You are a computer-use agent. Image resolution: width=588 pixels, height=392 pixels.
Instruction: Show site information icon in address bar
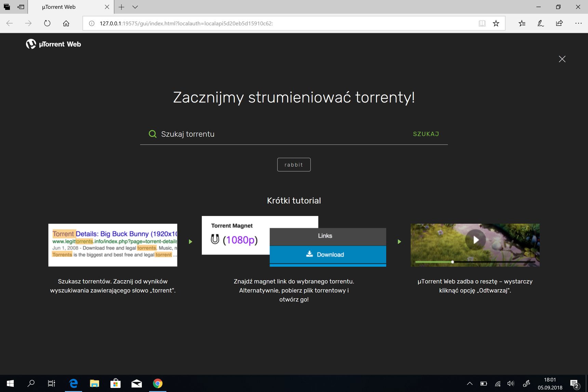[x=92, y=24]
